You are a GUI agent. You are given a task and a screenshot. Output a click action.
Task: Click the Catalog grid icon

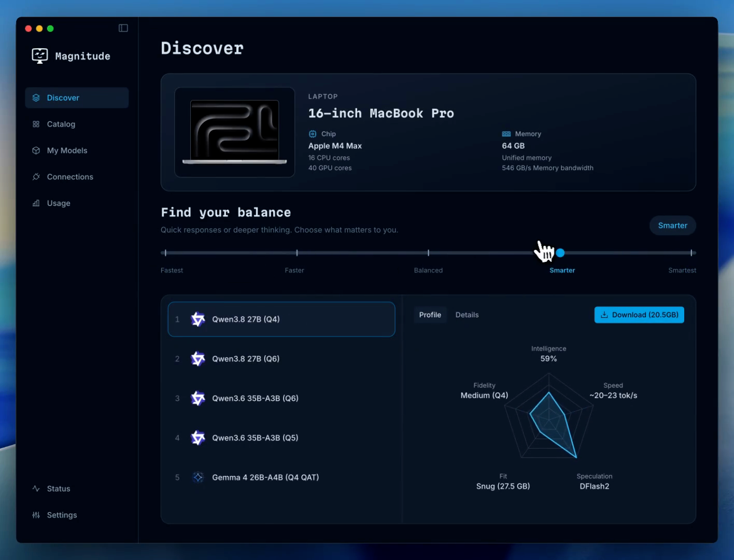[x=36, y=124]
